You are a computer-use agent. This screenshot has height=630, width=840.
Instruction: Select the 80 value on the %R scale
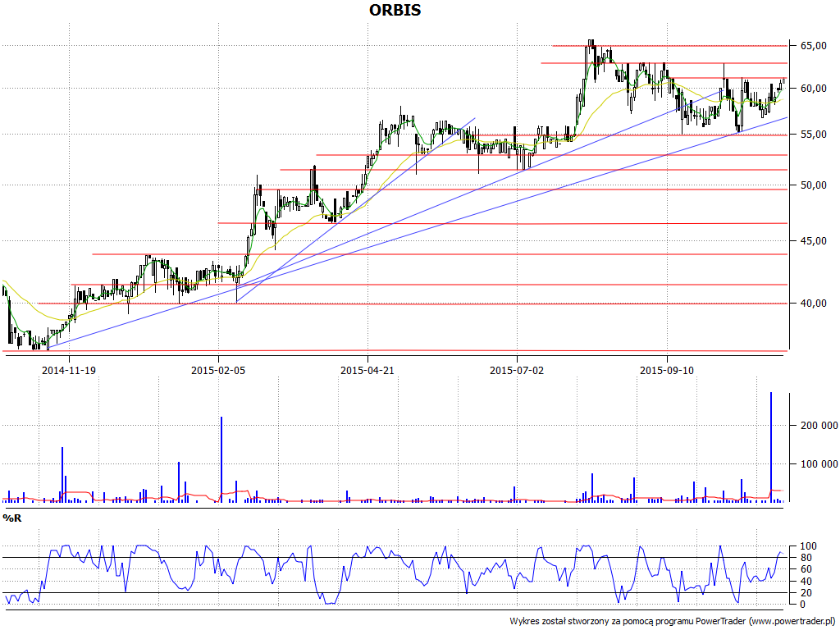806,558
